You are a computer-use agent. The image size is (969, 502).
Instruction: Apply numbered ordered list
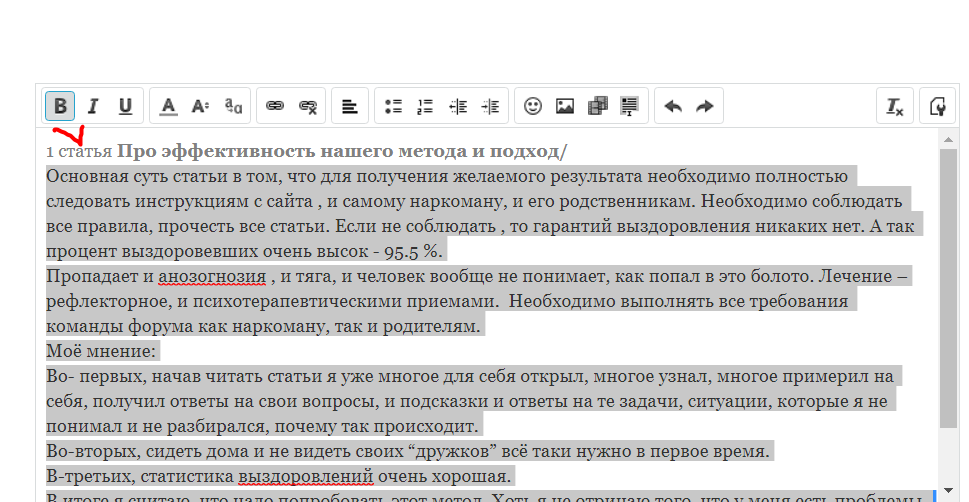pos(425,106)
